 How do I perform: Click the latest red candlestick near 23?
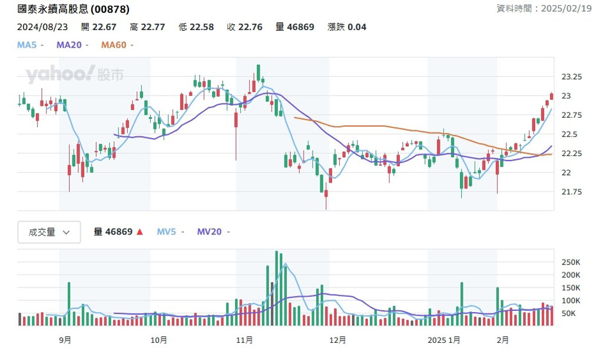[x=552, y=96]
